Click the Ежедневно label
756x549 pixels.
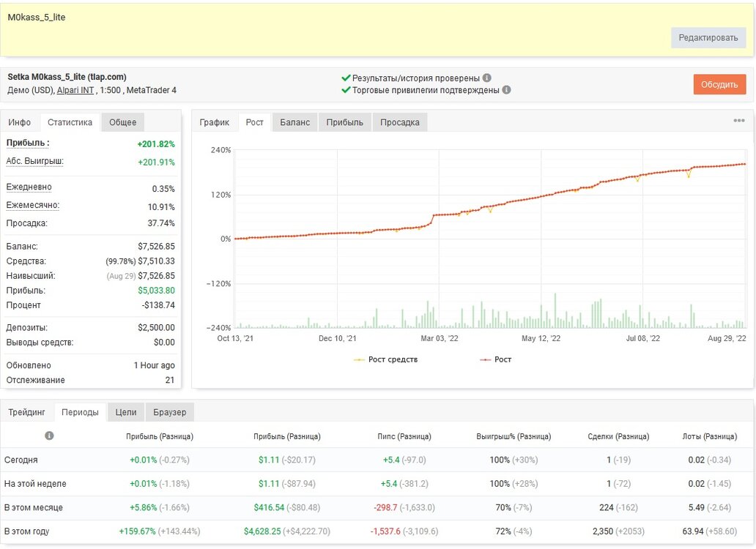[x=29, y=187]
